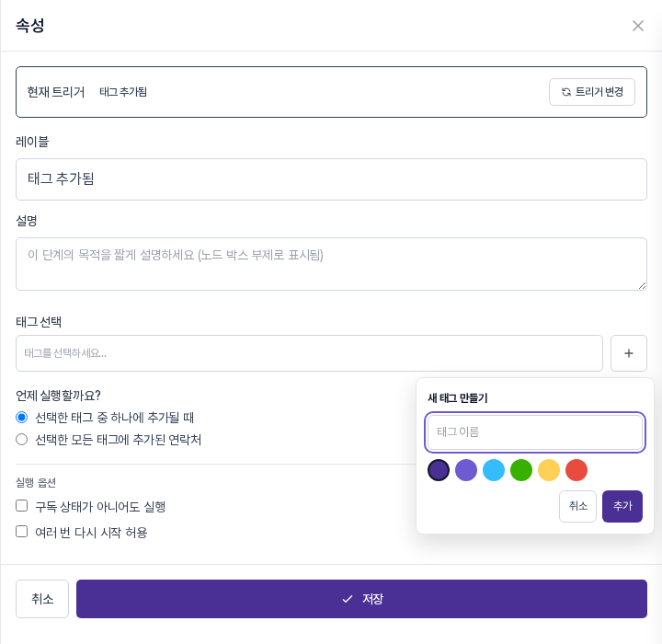
Task: Click the 트리거 변경 button
Action: (x=591, y=92)
